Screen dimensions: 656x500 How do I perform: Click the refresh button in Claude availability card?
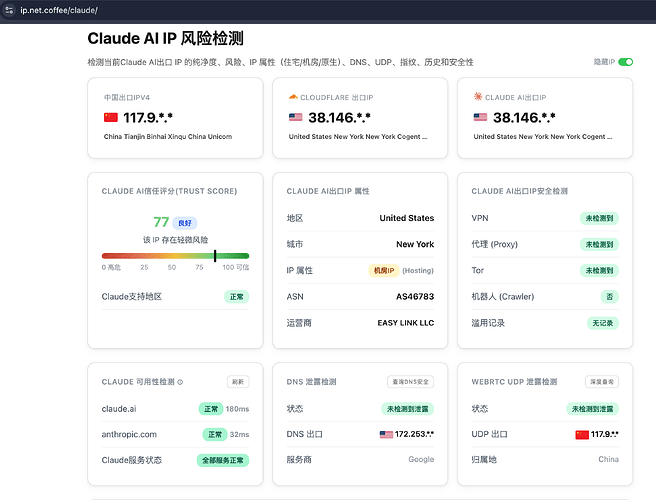coord(238,382)
